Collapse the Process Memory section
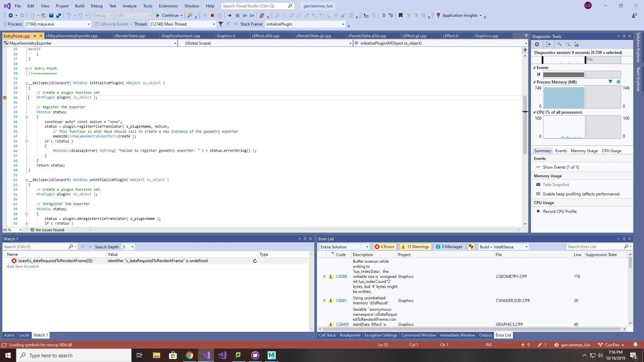644x362 pixels. [535, 82]
